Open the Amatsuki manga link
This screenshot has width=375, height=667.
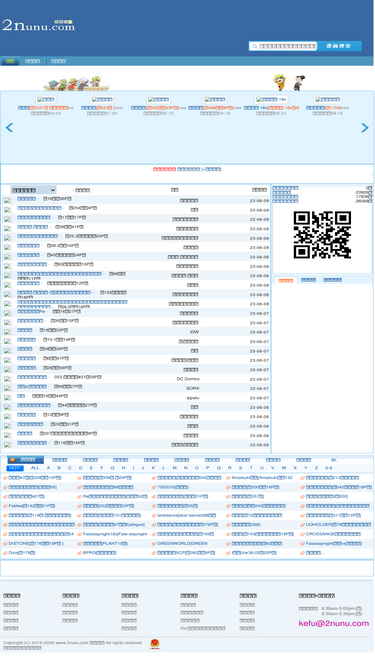pos(262,478)
